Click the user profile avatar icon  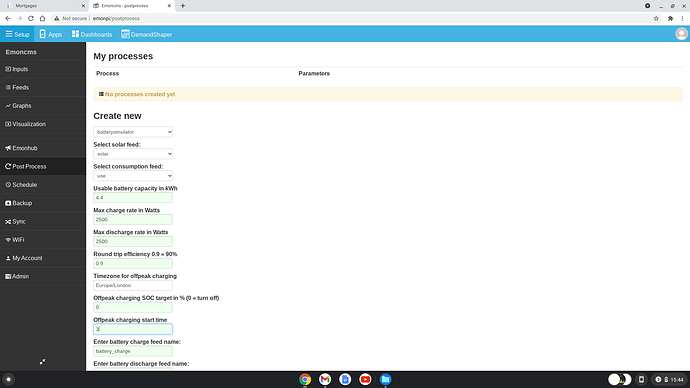[681, 34]
